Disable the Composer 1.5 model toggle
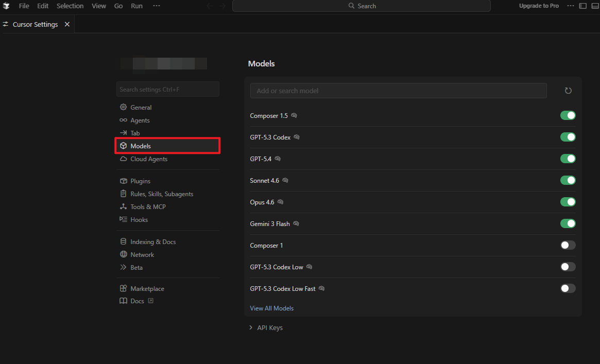This screenshot has width=600, height=364. 568,115
